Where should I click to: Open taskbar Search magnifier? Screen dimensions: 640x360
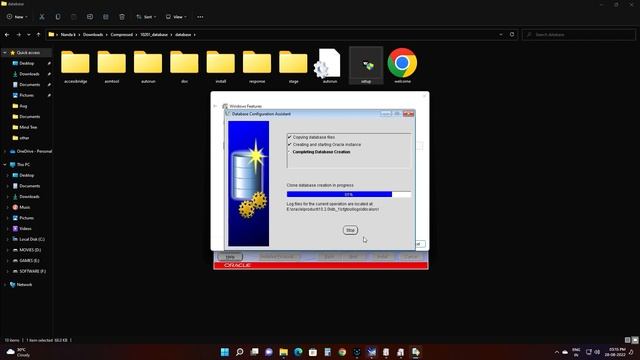(240, 352)
